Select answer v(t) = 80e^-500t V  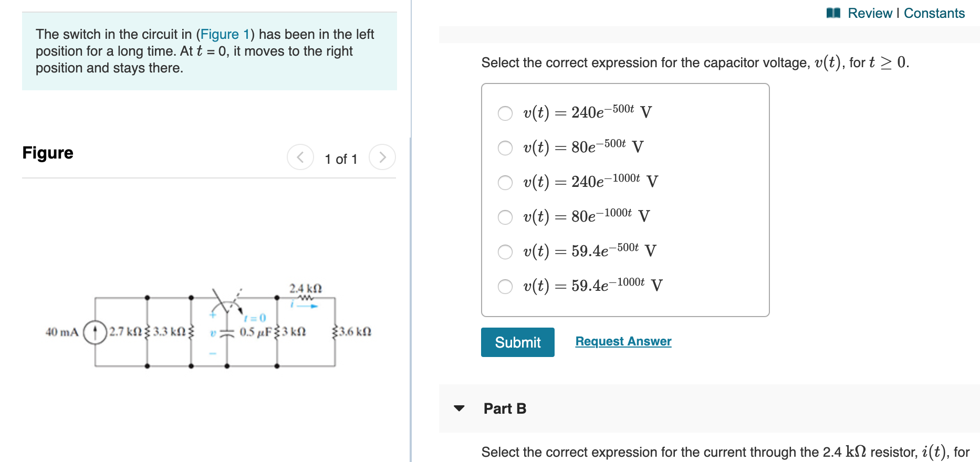coord(505,148)
